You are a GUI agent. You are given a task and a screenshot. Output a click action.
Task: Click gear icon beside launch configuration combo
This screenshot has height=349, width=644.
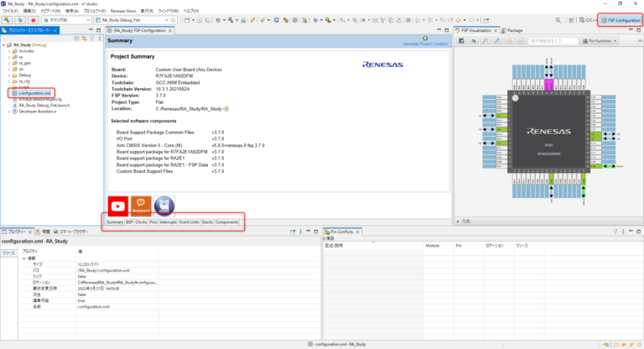pos(173,20)
